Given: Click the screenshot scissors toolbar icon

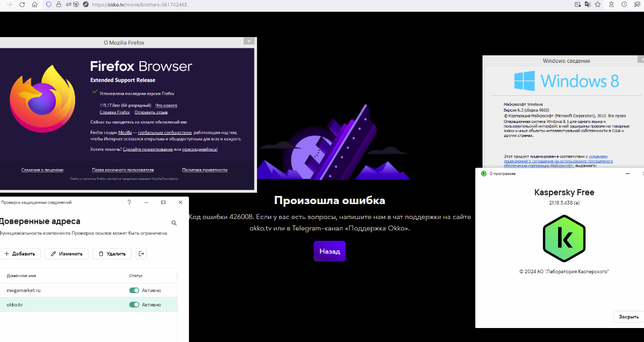Looking at the screenshot, I should [x=637, y=4].
